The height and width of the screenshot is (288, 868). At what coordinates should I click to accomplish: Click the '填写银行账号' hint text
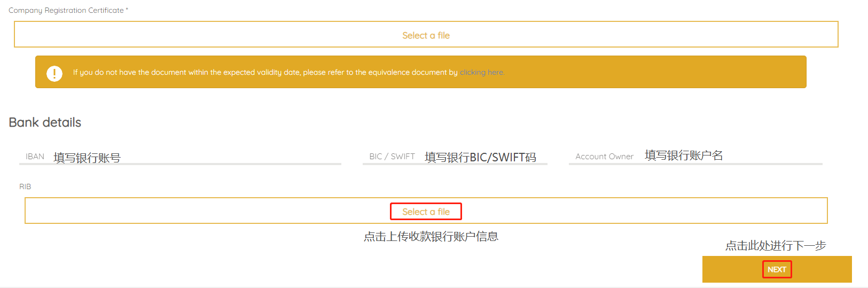87,158
